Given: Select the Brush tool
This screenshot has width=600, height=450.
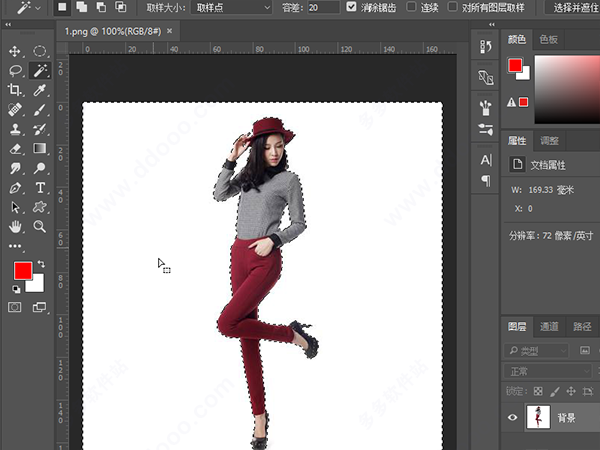Looking at the screenshot, I should click(39, 110).
